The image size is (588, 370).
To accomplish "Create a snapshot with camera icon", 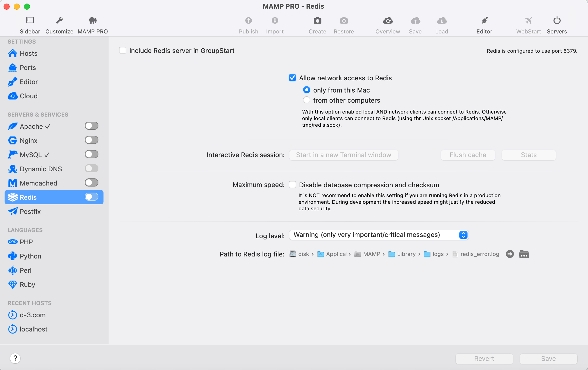I will 318,20.
